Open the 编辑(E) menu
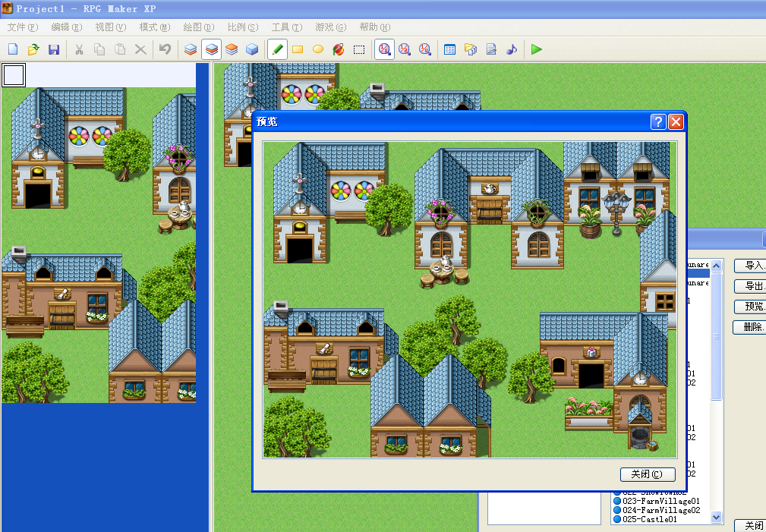This screenshot has height=532, width=766. [x=67, y=27]
